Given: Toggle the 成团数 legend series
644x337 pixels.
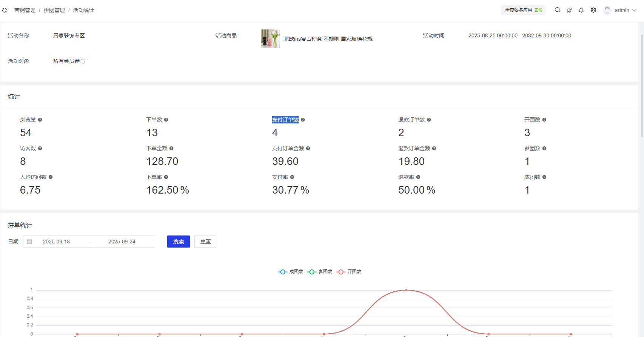Looking at the screenshot, I should (291, 272).
